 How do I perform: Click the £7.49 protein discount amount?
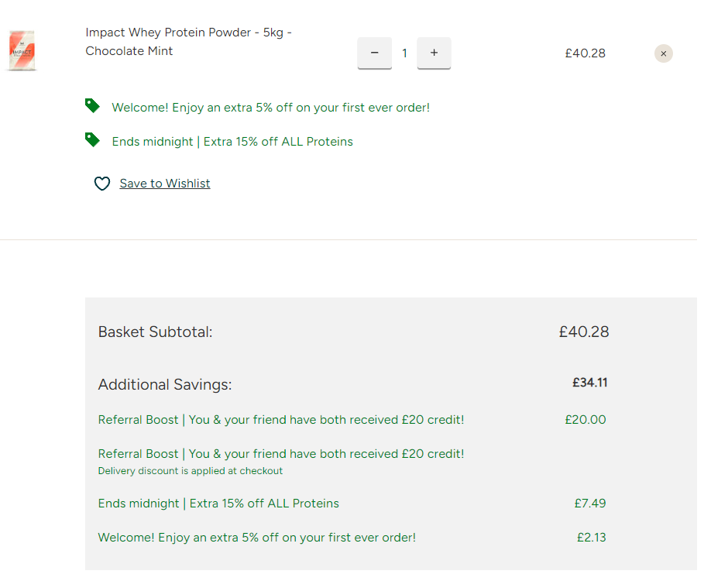[x=590, y=504]
